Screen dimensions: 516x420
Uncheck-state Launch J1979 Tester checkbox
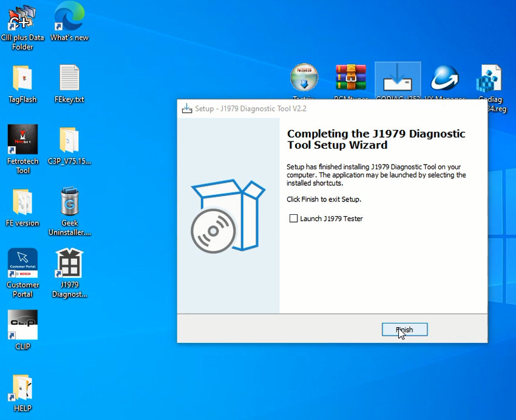pos(294,218)
